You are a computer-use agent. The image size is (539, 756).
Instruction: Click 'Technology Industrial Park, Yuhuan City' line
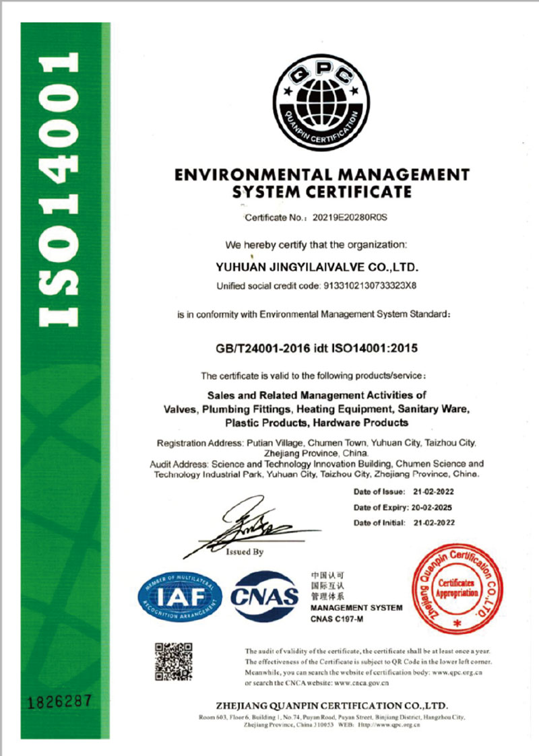[317, 475]
